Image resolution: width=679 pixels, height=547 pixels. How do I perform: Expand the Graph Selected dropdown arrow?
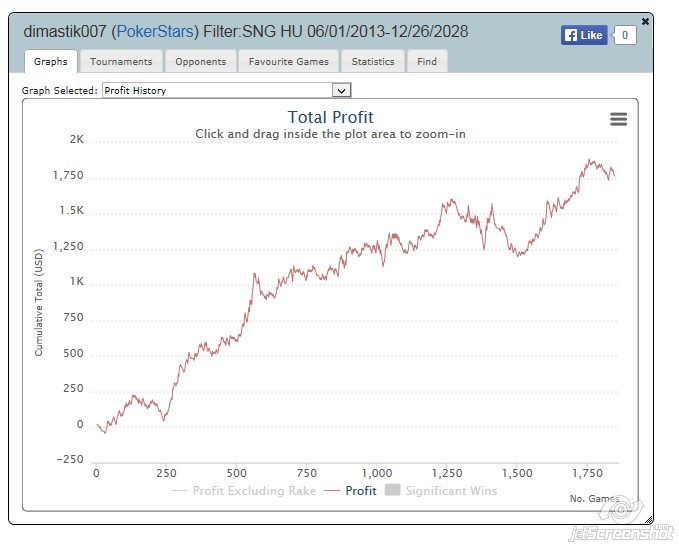pyautogui.click(x=341, y=91)
